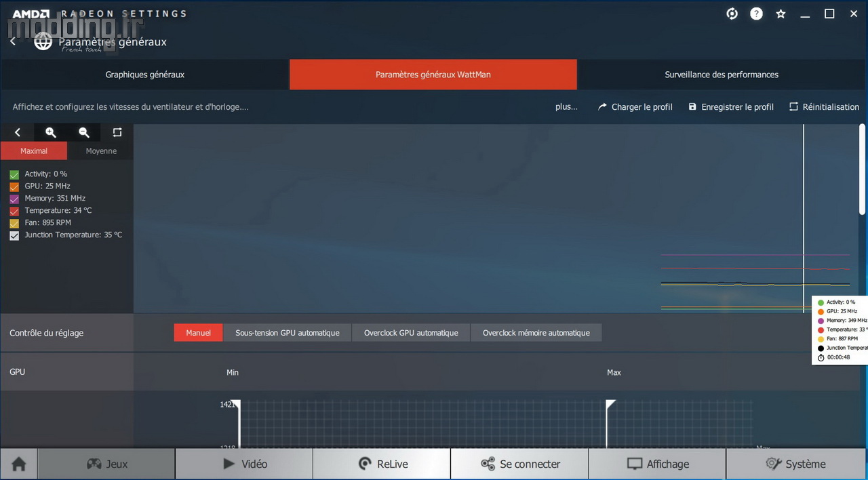Screen dimensions: 868x480
Task: Select Manuel tuning control
Action: click(198, 333)
